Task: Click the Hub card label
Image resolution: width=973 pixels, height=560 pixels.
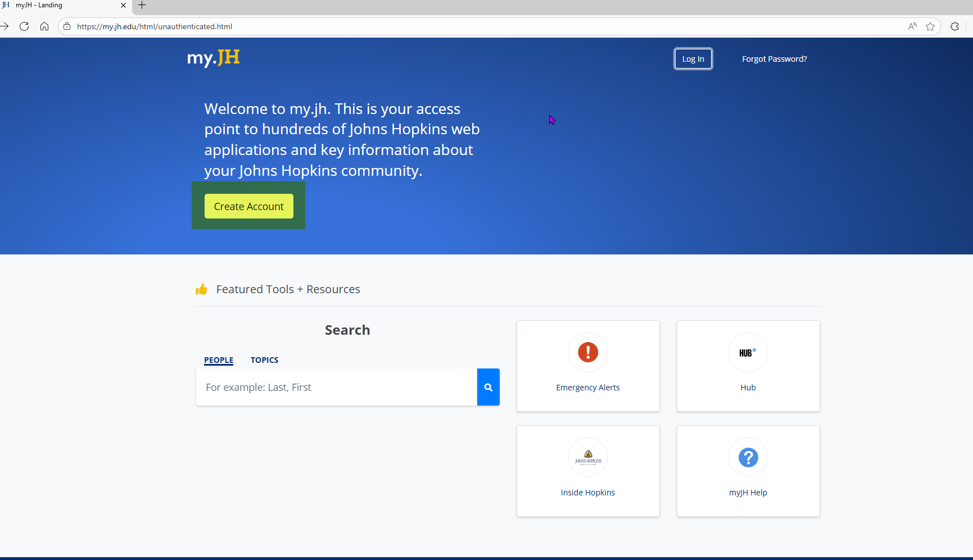Action: (748, 388)
